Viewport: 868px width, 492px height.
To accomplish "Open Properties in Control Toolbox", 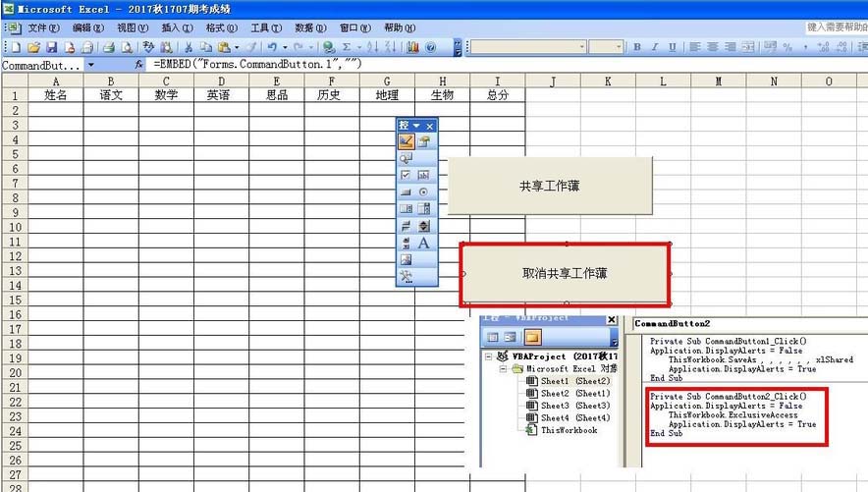I will pyautogui.click(x=423, y=141).
